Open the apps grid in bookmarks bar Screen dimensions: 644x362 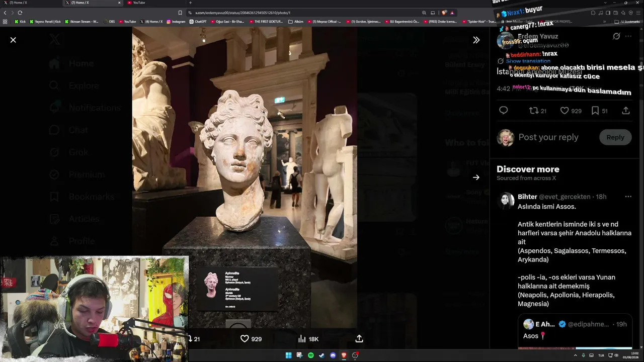click(x=5, y=22)
